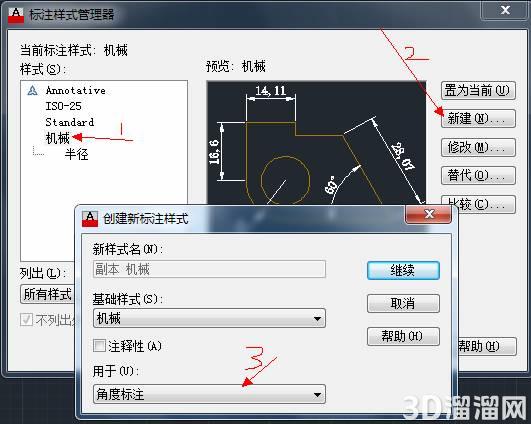The width and height of the screenshot is (531, 424).
Task: Select the Standard style
Action: tap(69, 122)
